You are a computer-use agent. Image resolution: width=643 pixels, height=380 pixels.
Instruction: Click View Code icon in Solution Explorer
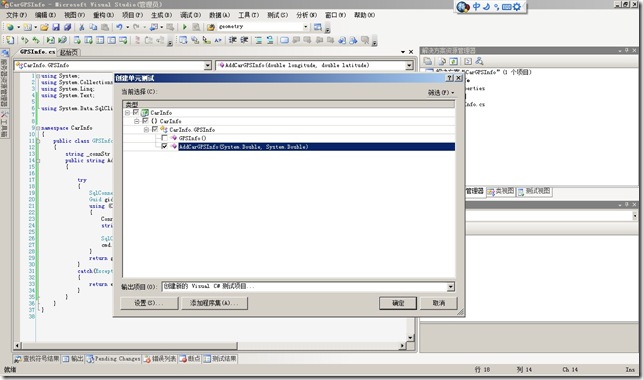click(x=468, y=61)
